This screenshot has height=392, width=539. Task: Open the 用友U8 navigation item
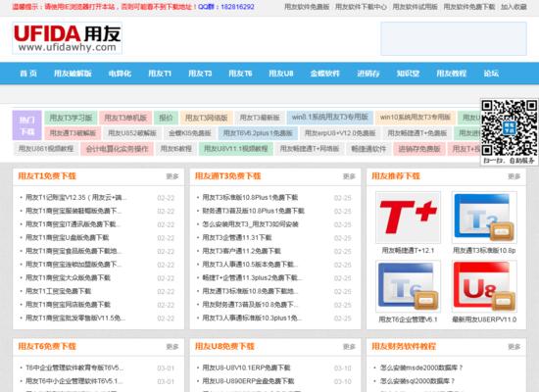pos(281,73)
